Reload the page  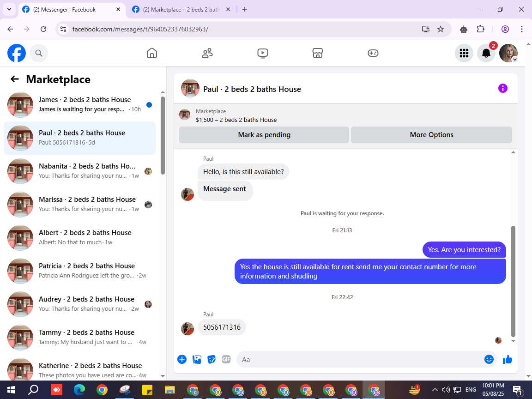coord(43,29)
